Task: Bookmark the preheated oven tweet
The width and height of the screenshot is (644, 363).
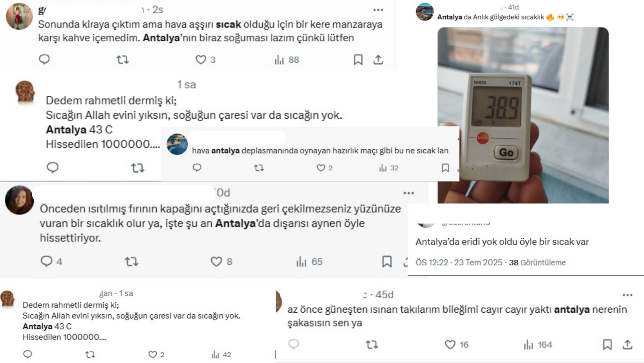Action: (387, 262)
